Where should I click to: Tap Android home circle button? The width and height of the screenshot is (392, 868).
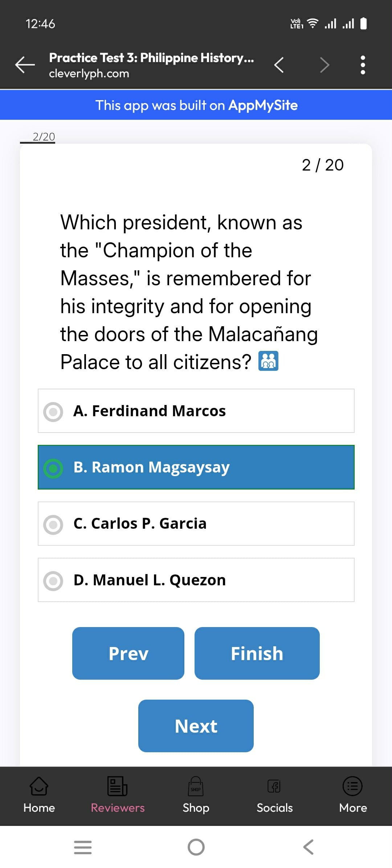pos(196,847)
